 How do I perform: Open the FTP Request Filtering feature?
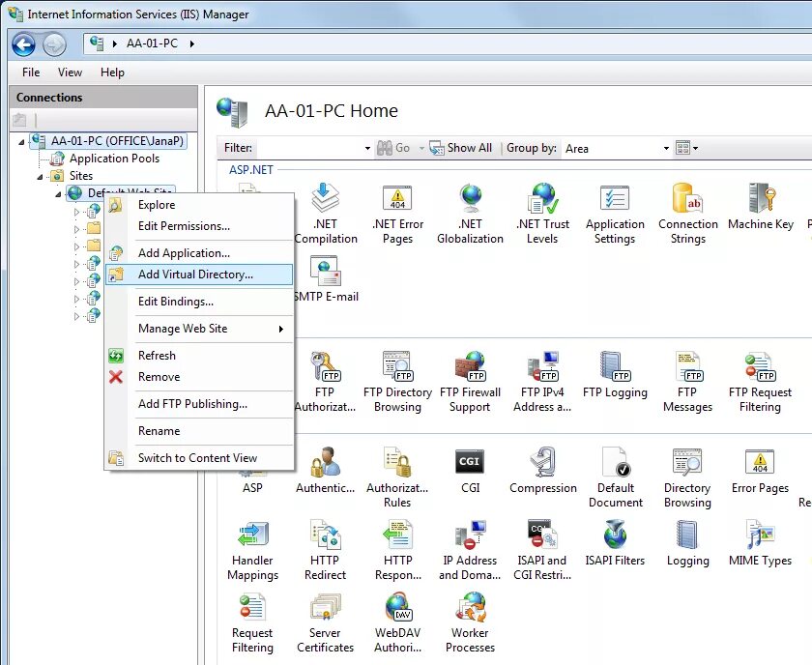tap(760, 381)
